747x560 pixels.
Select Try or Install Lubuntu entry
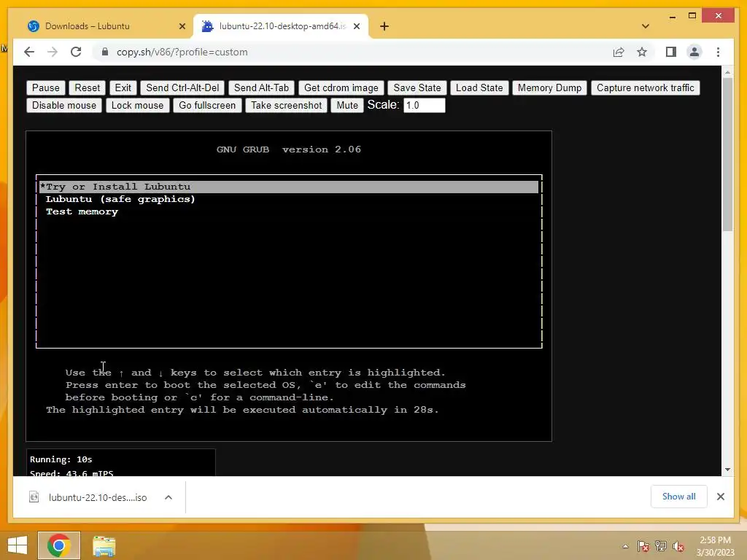[x=289, y=187]
